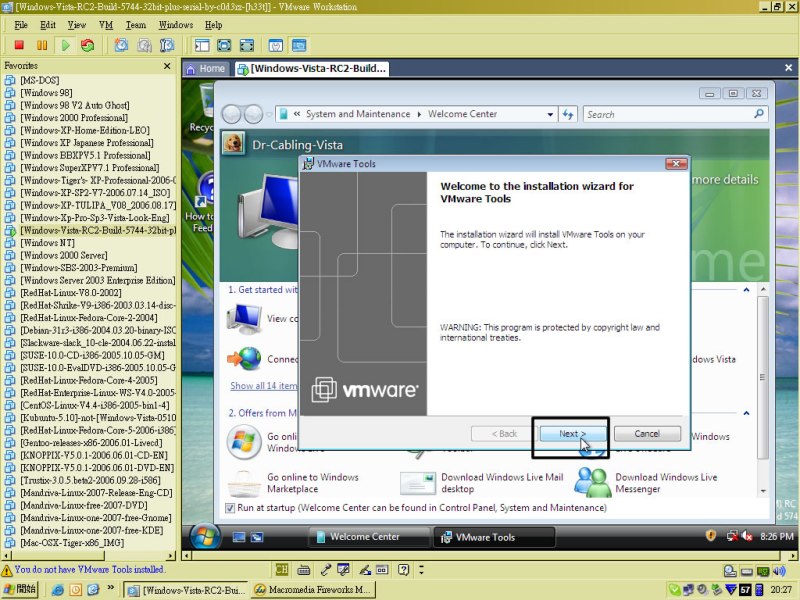Select [Windows XP Japanese Professional] favorite

point(87,143)
